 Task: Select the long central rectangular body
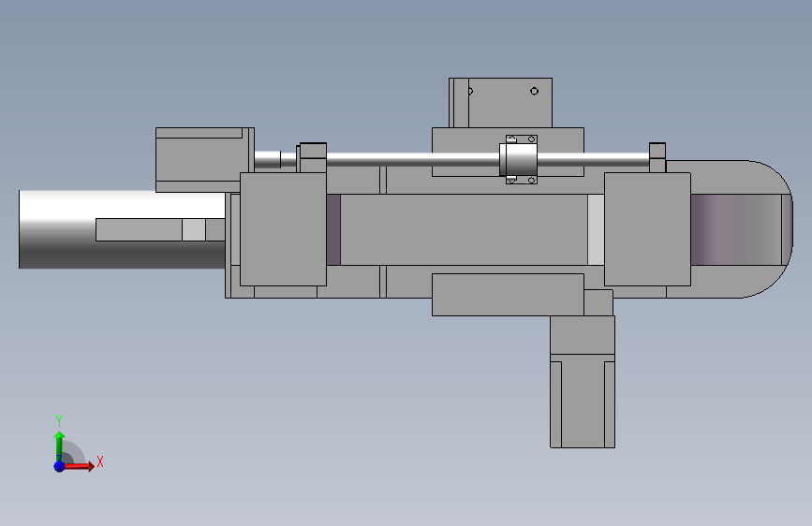click(x=464, y=229)
